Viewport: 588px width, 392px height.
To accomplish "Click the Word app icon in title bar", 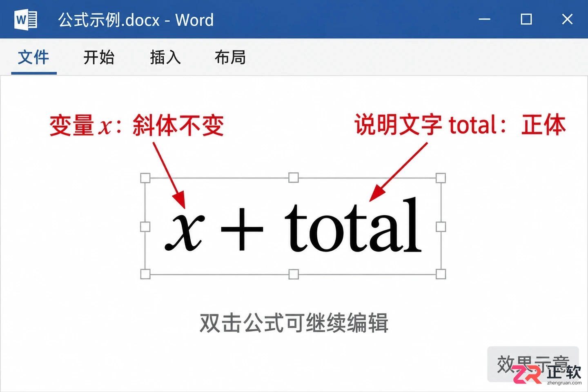I will [x=26, y=20].
